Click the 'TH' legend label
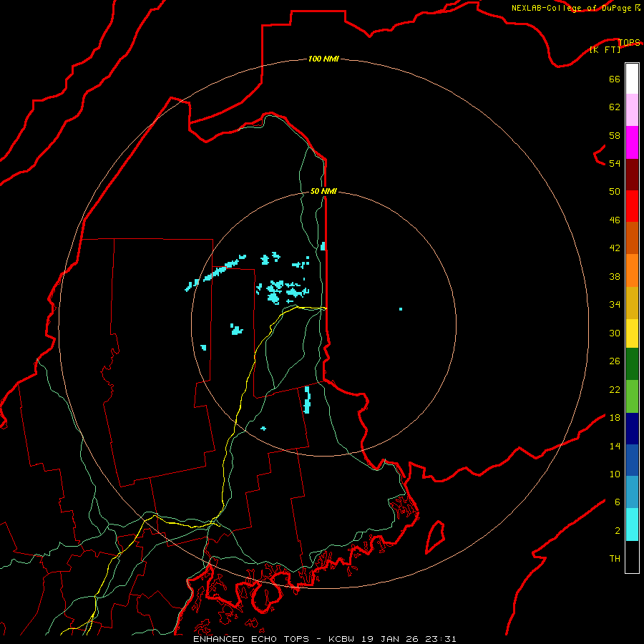Viewport: 644px width, 644px height. tap(615, 559)
